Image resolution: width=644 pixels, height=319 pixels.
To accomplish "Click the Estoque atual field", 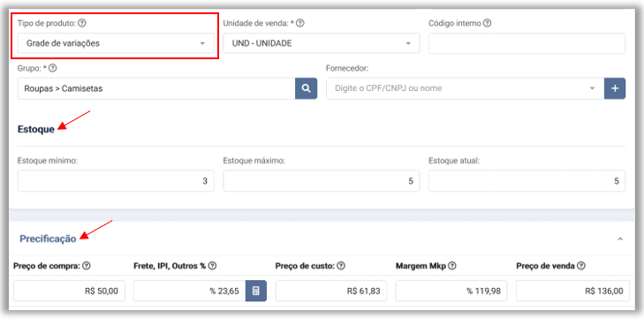I will point(527,181).
